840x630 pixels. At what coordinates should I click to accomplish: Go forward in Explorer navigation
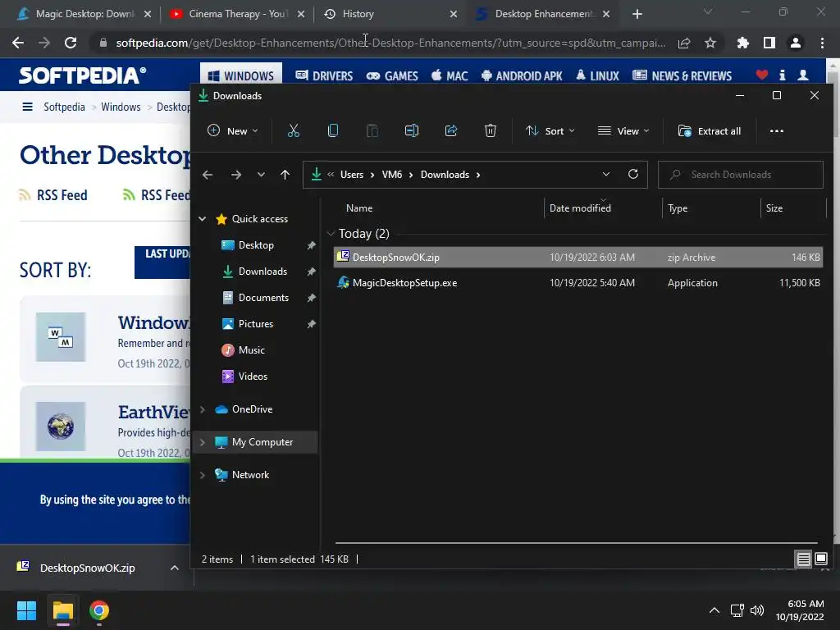pos(235,175)
